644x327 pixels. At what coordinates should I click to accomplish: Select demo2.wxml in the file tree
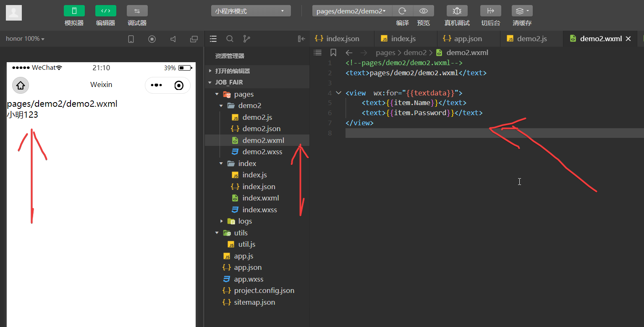click(x=257, y=140)
